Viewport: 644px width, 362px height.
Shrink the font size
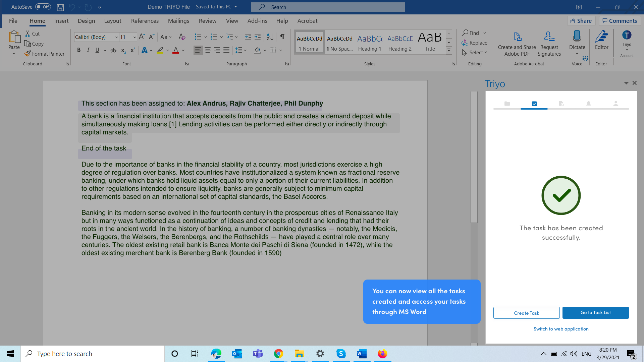pos(151,37)
